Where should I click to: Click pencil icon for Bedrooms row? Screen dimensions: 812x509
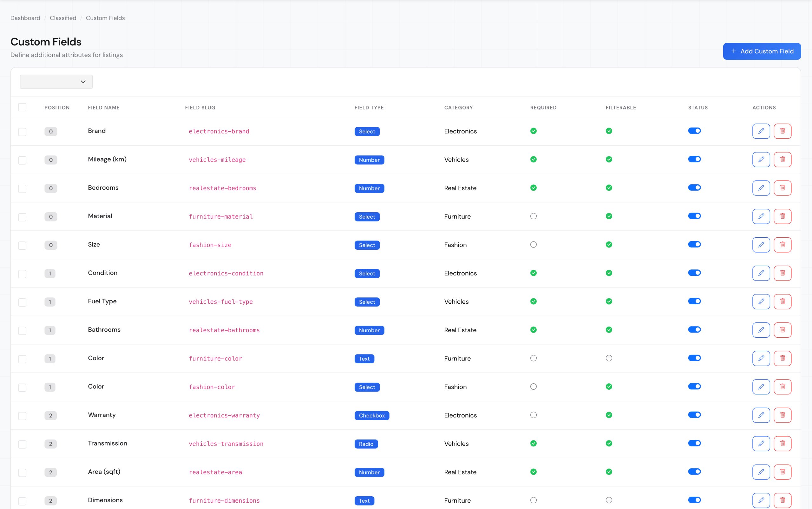(x=761, y=188)
